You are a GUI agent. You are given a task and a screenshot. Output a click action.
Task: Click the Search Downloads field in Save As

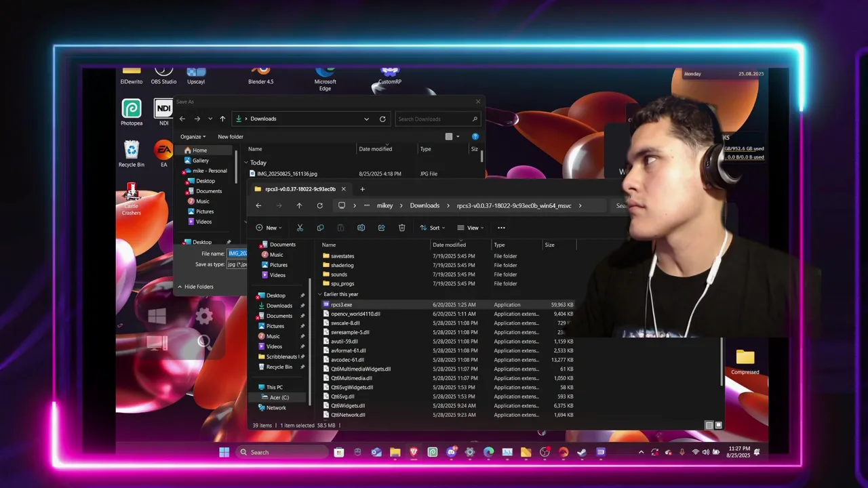pos(437,119)
